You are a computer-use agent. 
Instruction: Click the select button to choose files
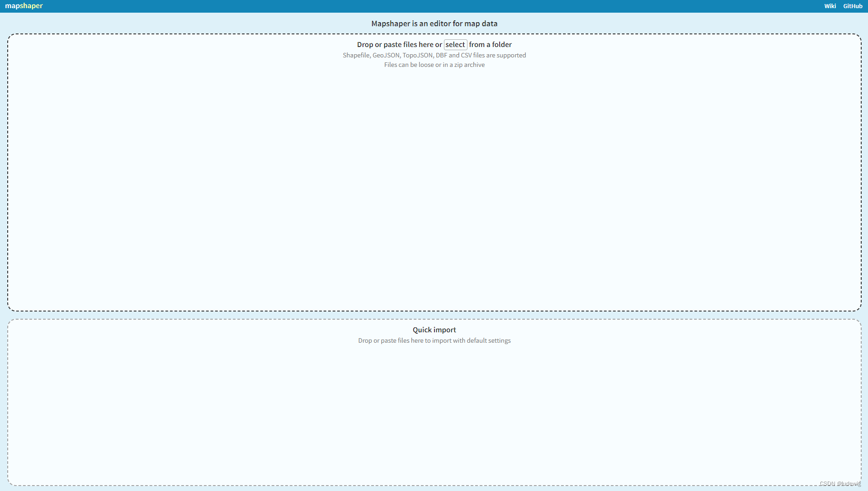coord(455,44)
